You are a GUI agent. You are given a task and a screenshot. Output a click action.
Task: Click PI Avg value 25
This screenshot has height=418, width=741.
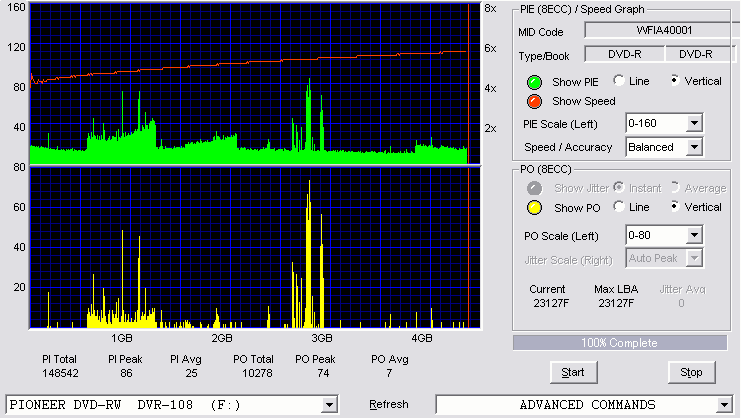(x=191, y=373)
